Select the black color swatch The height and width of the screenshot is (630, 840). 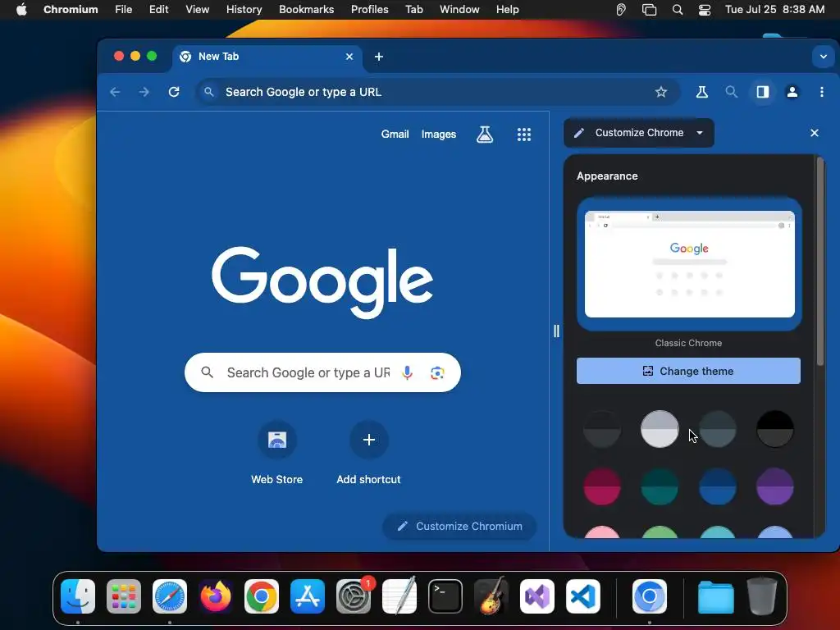(x=774, y=429)
